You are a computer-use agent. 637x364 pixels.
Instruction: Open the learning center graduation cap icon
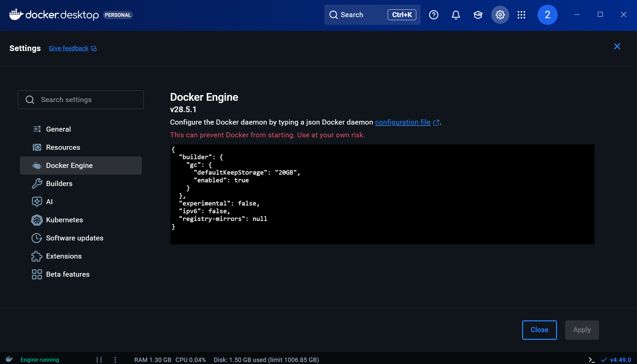coord(478,15)
